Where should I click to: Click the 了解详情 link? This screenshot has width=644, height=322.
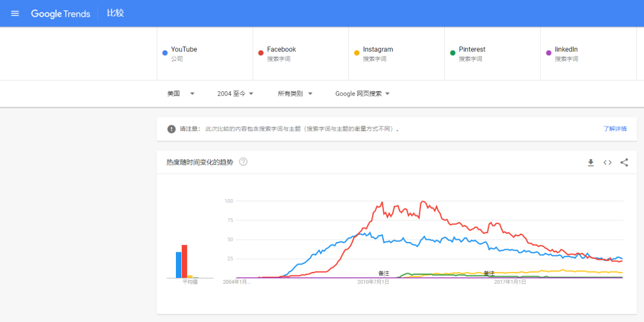point(615,129)
